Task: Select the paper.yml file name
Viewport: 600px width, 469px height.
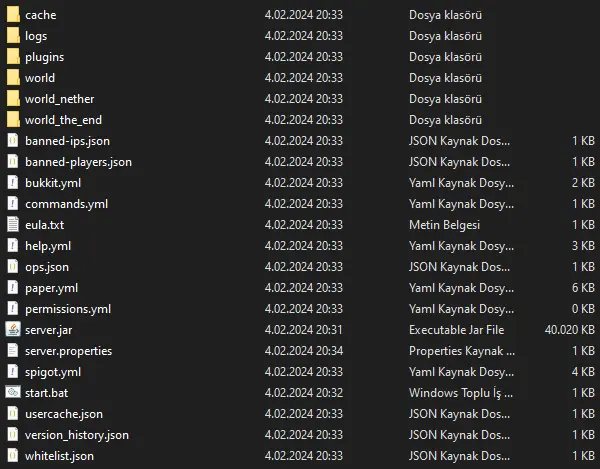Action: click(51, 288)
